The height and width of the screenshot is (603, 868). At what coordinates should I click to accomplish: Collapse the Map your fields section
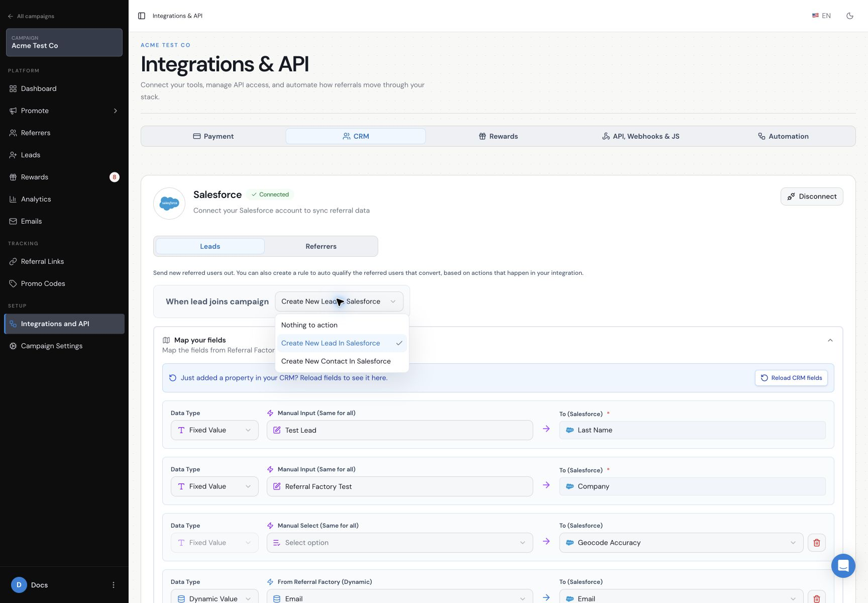coord(830,340)
